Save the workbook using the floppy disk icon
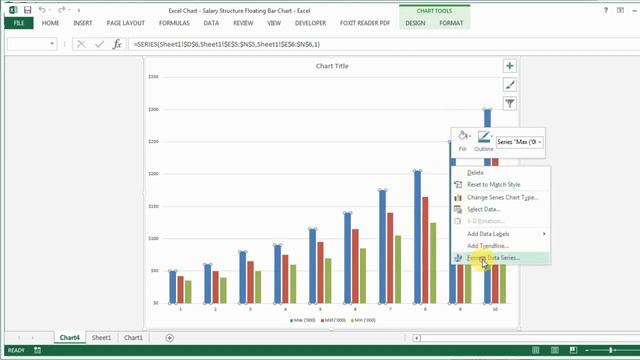This screenshot has height=360, width=640. tap(27, 9)
